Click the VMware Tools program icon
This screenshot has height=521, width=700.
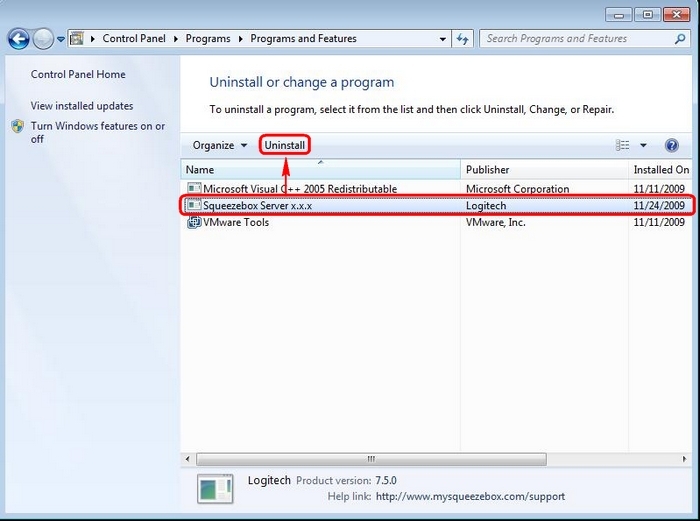(194, 222)
